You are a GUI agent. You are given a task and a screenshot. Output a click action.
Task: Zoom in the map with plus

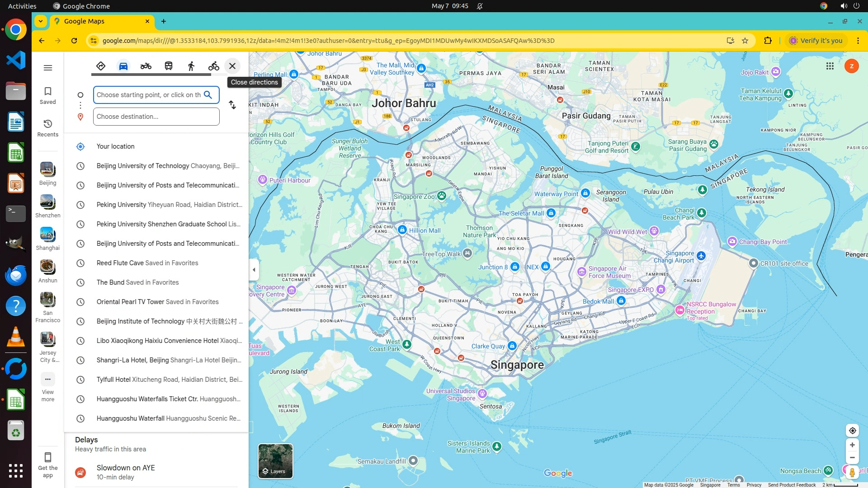[x=852, y=445]
